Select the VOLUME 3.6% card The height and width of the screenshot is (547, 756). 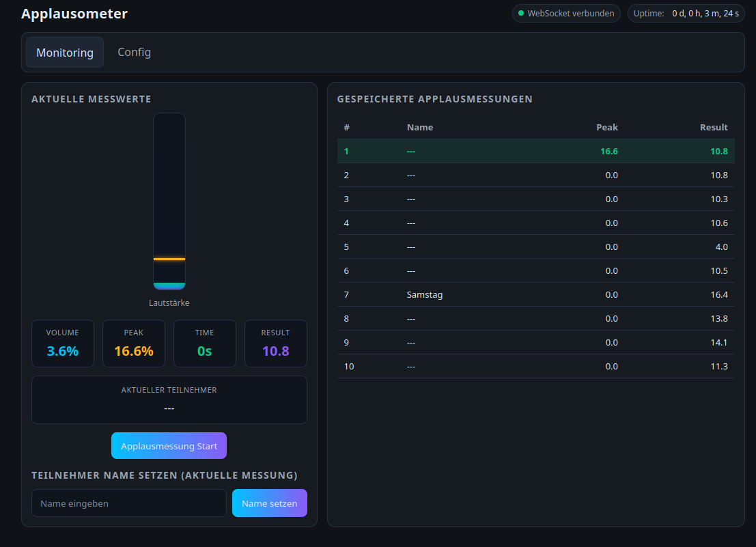[63, 343]
